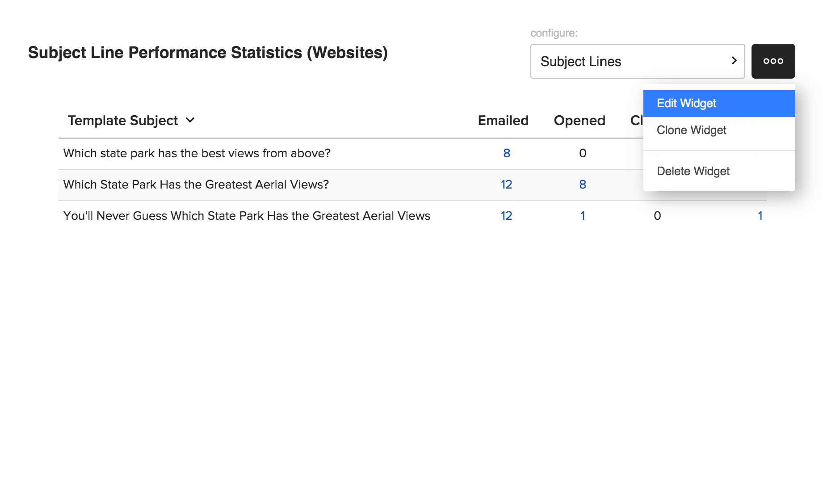The image size is (823, 504).
Task: Select 'Which State Park Has the Greatest Aerial Views?' row
Action: coord(196,185)
